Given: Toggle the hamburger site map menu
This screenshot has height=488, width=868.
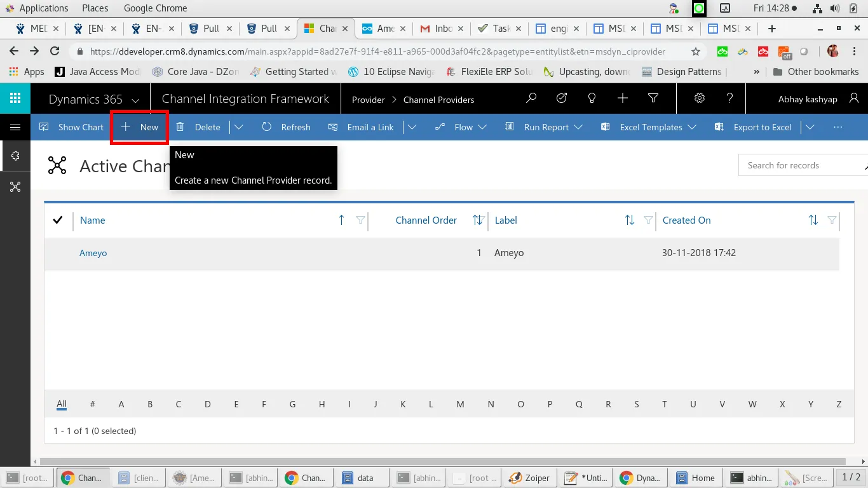Looking at the screenshot, I should coord(15,127).
